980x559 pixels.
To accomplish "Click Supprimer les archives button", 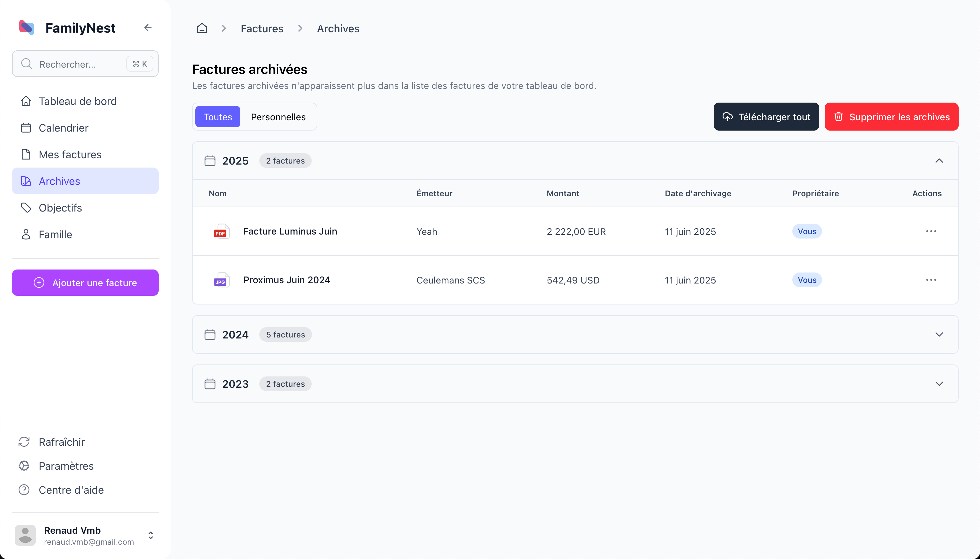I will point(891,117).
